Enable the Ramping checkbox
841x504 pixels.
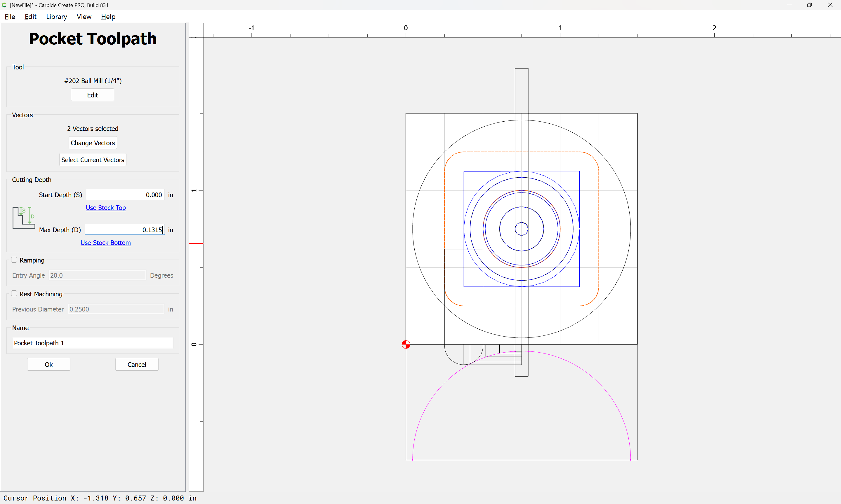(x=14, y=260)
